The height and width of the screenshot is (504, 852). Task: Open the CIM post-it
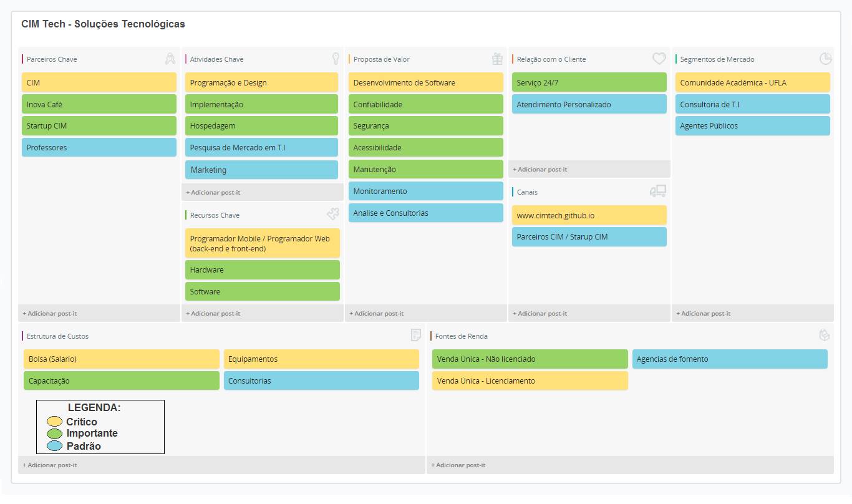[x=99, y=82]
